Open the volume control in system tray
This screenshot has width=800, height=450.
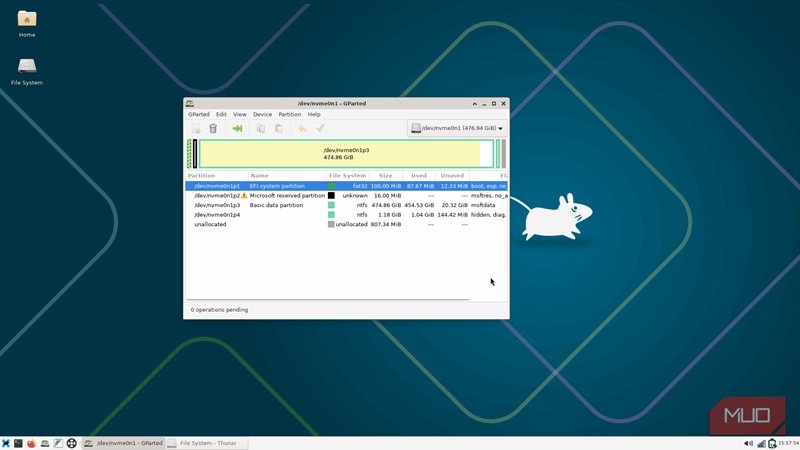pos(748,443)
